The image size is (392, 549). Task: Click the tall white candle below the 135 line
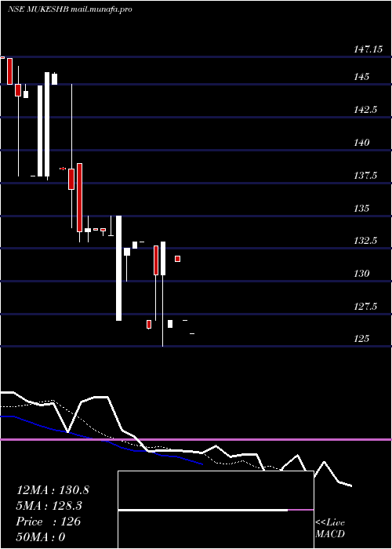pyautogui.click(x=119, y=268)
